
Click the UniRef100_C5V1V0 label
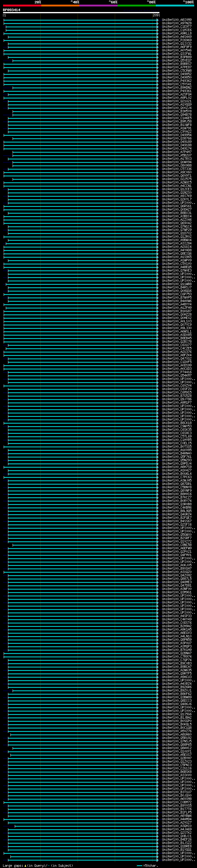[x=177, y=264]
